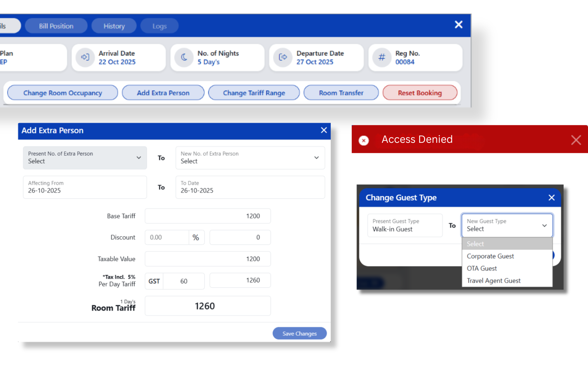Screen dimensions: 588x368
Task: Click the Reset Booking button
Action: coord(420,93)
